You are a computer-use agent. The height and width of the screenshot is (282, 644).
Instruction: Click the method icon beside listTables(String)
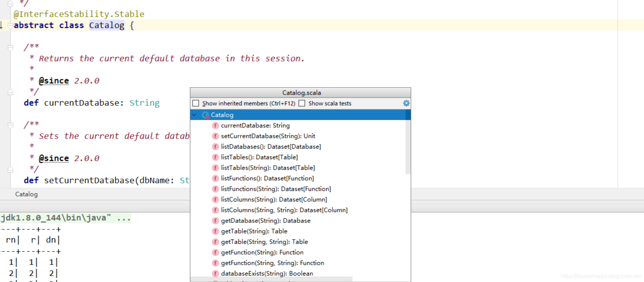[x=215, y=168]
